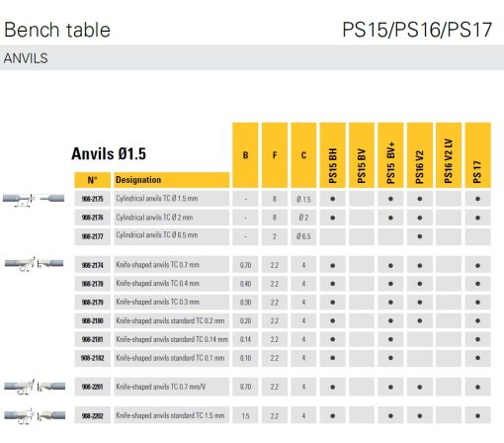
Task: Click the Designation header cell
Action: [172, 180]
